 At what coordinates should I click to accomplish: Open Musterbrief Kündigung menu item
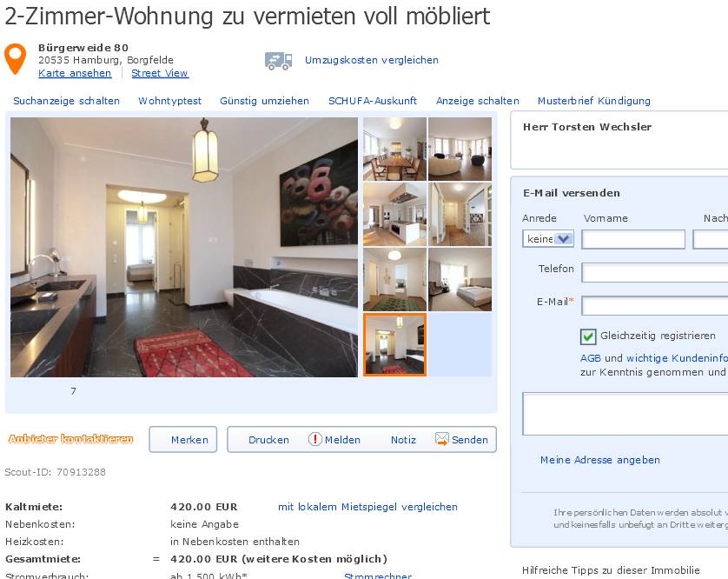594,101
